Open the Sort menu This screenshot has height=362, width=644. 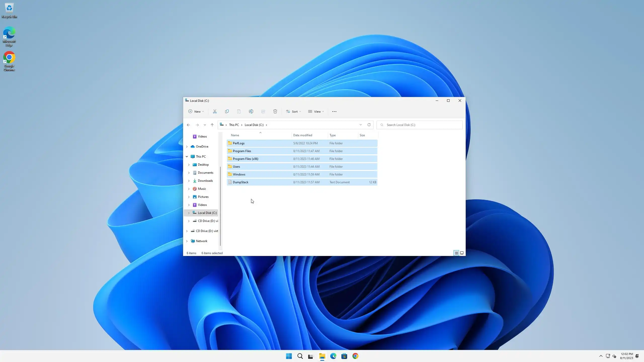pos(293,111)
